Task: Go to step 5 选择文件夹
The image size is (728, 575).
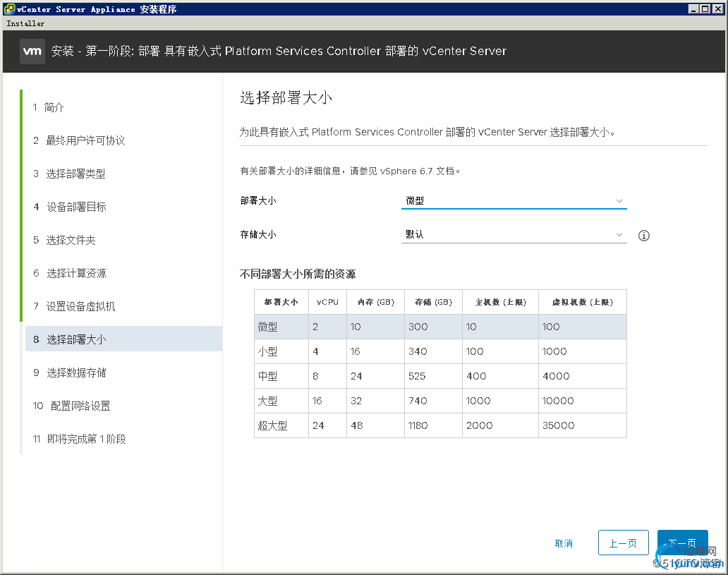Action: (64, 240)
